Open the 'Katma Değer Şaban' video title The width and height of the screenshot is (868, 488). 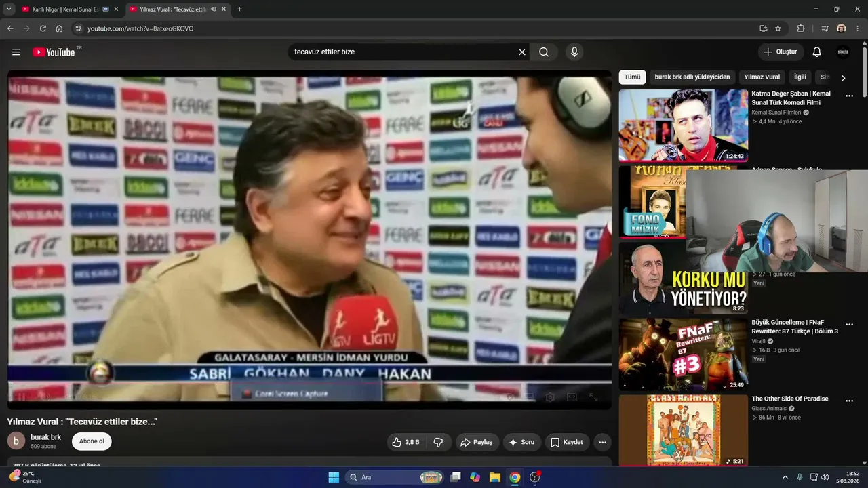point(791,98)
